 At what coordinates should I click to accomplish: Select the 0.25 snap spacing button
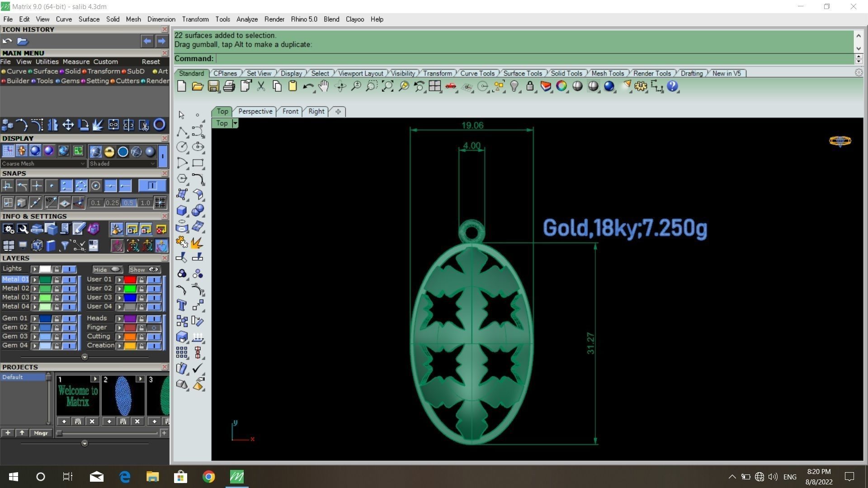(112, 203)
